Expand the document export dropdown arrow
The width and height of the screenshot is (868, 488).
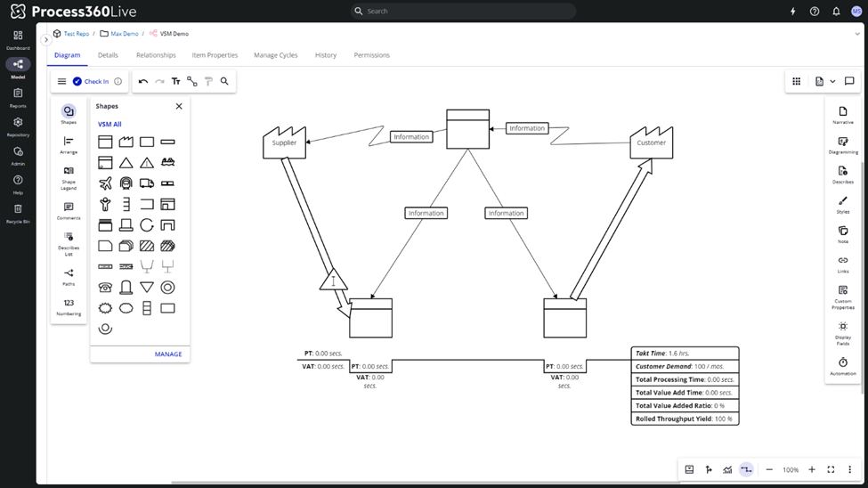point(832,81)
